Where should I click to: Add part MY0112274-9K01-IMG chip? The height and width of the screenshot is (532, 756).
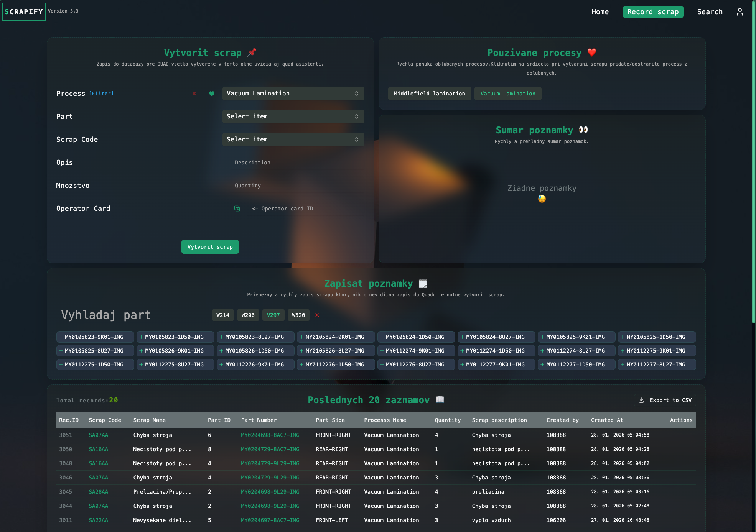tap(416, 351)
